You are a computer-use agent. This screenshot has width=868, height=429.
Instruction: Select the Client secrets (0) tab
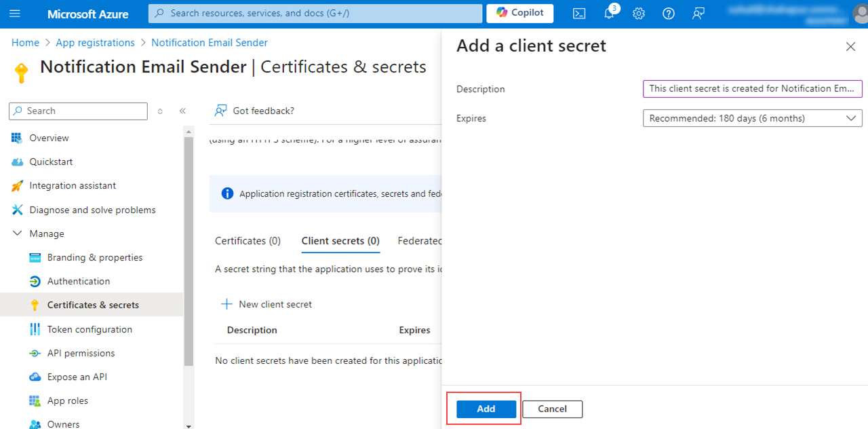(340, 241)
